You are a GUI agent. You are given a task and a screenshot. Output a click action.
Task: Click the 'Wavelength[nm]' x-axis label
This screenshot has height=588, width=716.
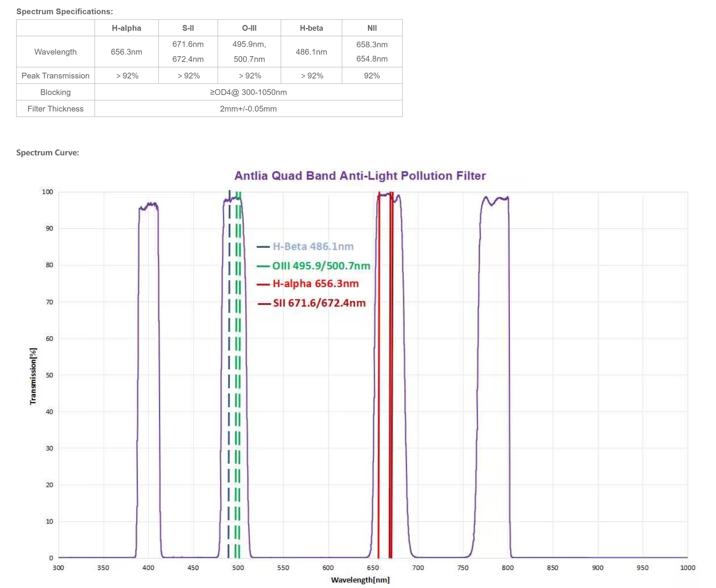(x=360, y=580)
